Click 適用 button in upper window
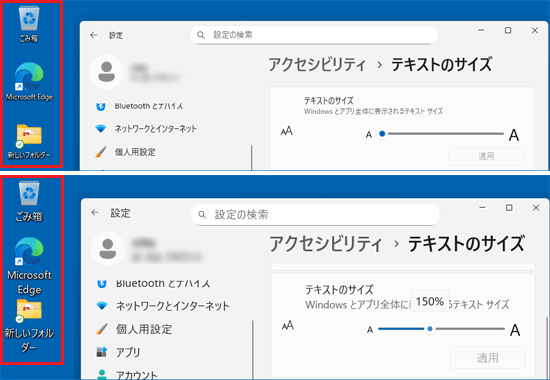The image size is (550, 380). click(x=486, y=156)
